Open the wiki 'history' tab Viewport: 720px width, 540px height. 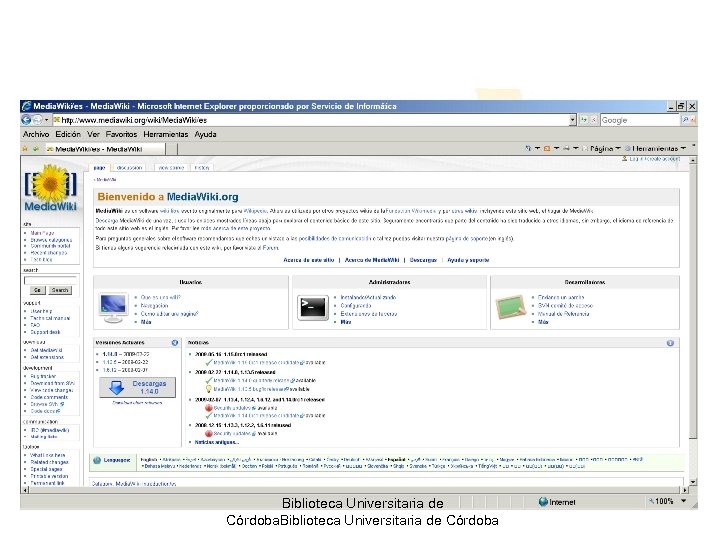pyautogui.click(x=202, y=168)
